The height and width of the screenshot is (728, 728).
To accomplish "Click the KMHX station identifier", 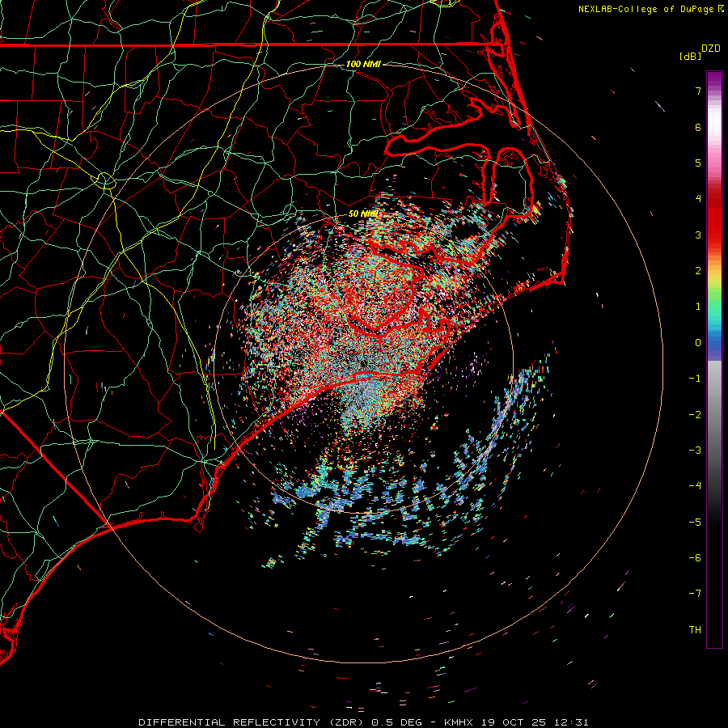I will click(459, 722).
